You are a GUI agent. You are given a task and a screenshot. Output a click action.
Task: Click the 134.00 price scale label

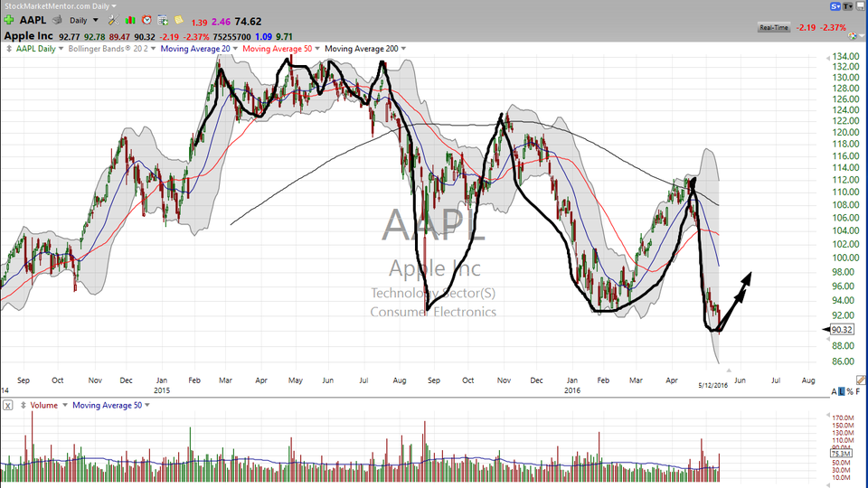tap(846, 56)
